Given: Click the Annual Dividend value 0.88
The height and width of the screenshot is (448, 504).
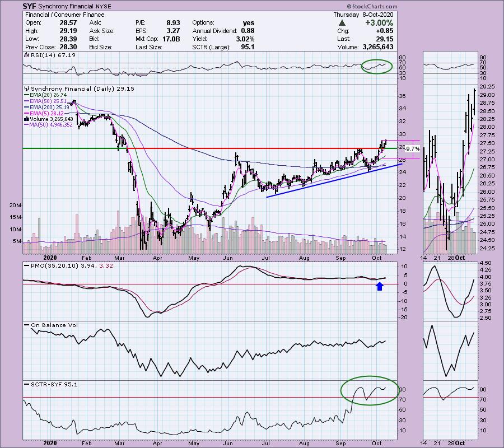Looking at the screenshot, I should pyautogui.click(x=248, y=31).
